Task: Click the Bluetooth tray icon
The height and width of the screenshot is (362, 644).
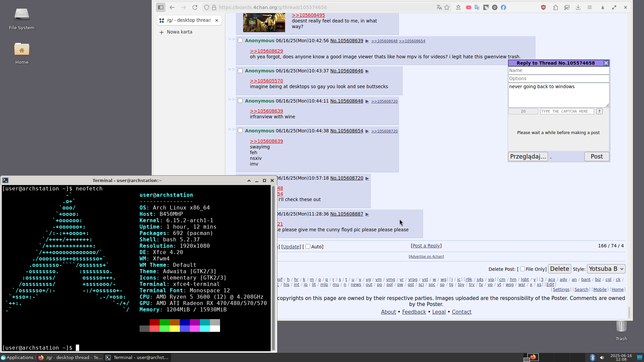Action: [593, 357]
